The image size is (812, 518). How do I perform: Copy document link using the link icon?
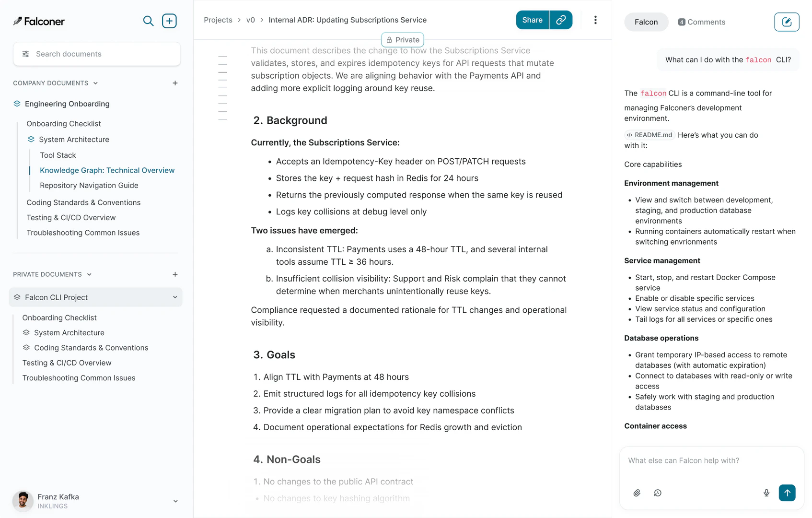tap(560, 20)
